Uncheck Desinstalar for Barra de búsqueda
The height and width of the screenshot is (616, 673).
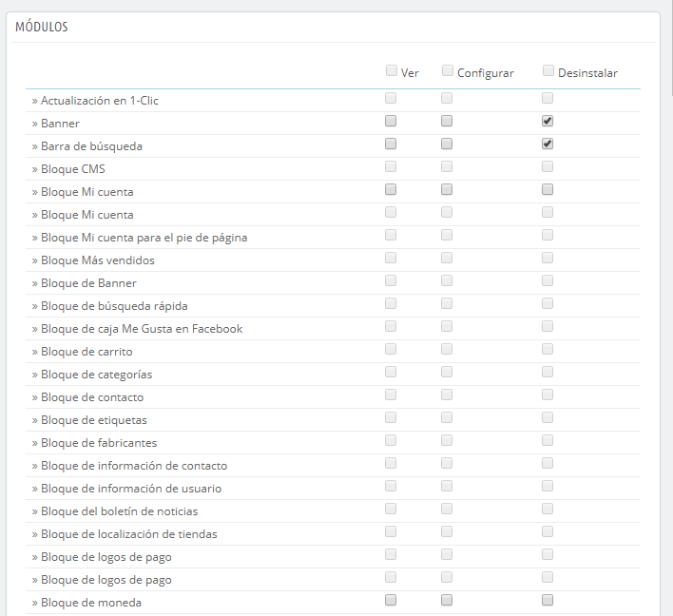coord(548,144)
